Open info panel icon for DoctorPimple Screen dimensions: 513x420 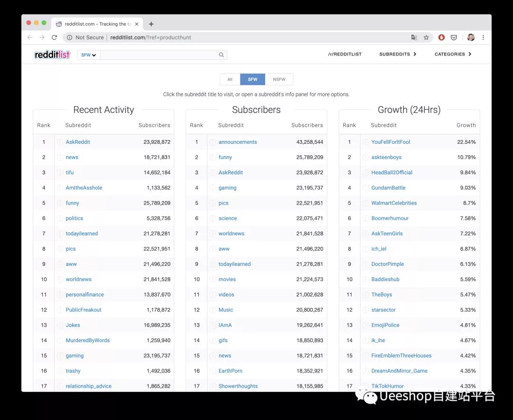click(365, 264)
